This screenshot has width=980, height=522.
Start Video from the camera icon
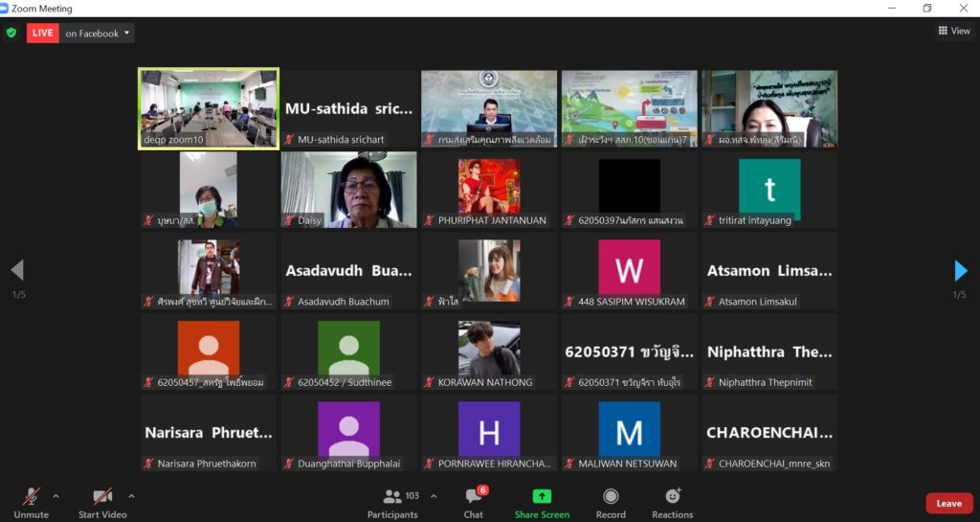tap(101, 497)
